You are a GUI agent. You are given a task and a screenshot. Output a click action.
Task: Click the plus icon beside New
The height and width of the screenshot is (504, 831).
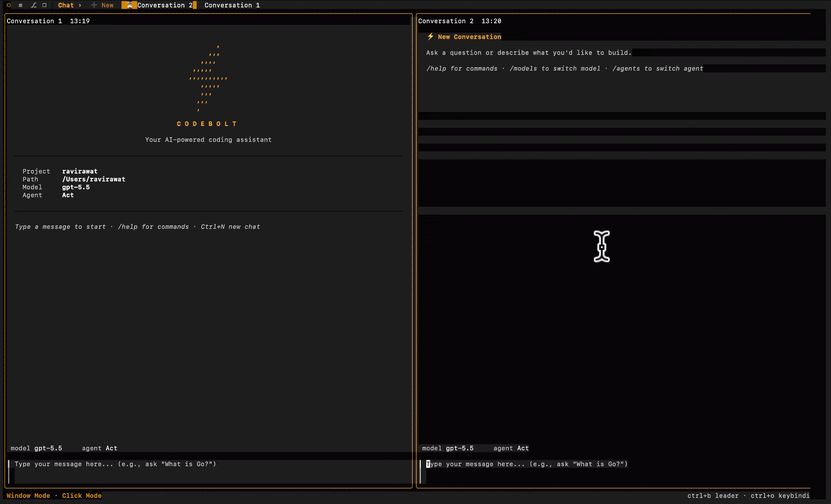[94, 5]
